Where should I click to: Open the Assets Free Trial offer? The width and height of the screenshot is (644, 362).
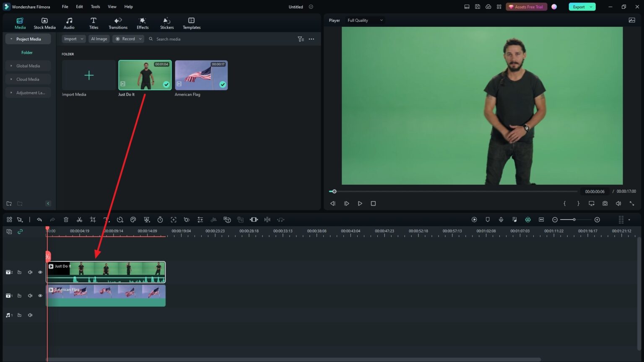click(527, 7)
